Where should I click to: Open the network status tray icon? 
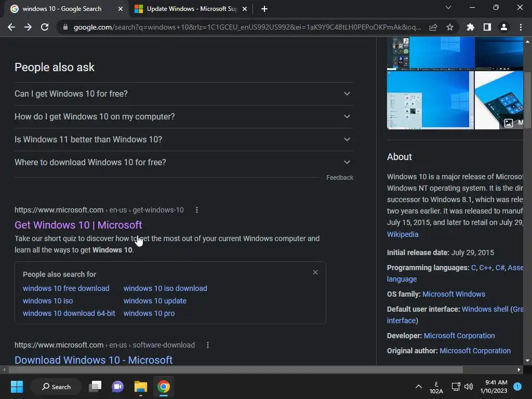tap(456, 387)
